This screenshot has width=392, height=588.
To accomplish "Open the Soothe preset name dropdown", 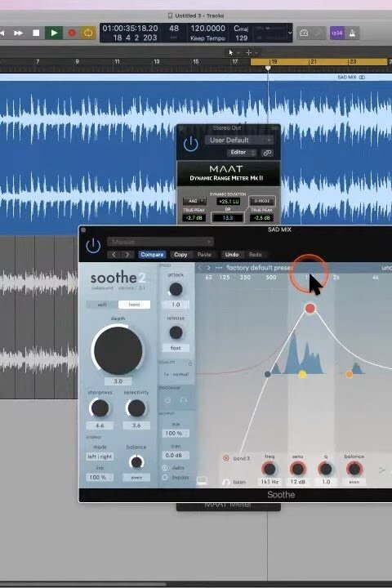I will [160, 242].
